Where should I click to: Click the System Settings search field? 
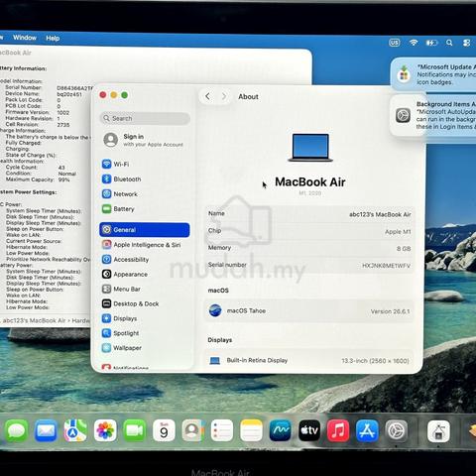click(145, 118)
